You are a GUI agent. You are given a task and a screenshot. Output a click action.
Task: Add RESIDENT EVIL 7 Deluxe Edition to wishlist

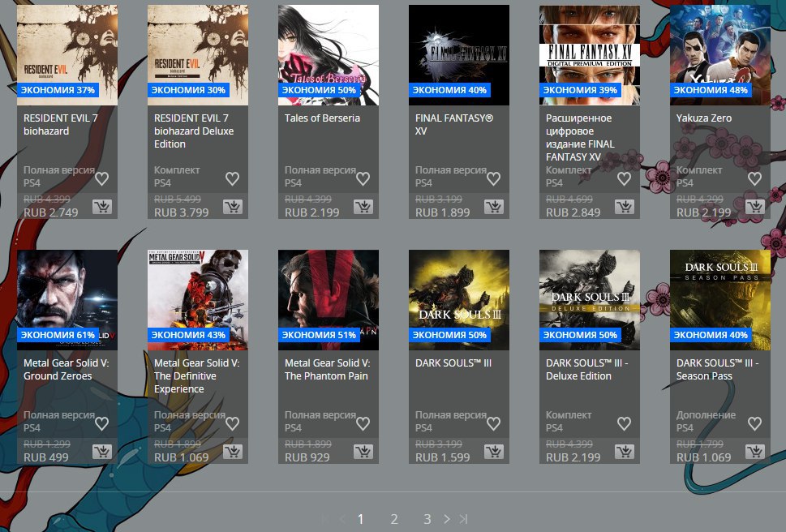(x=232, y=178)
